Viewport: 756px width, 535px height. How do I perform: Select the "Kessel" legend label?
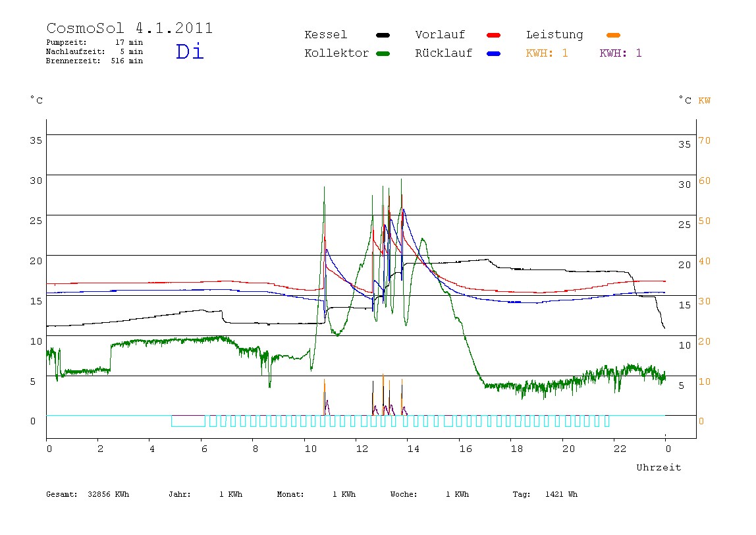pyautogui.click(x=326, y=35)
